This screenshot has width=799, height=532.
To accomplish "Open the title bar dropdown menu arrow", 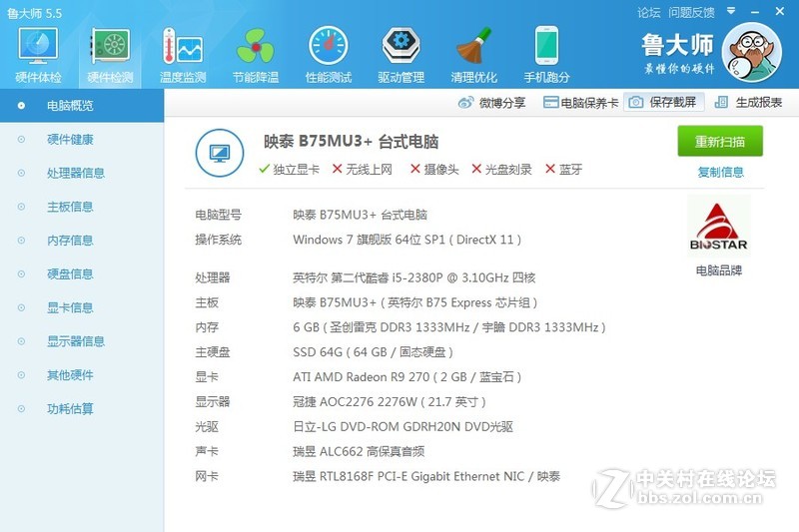I will (x=731, y=11).
